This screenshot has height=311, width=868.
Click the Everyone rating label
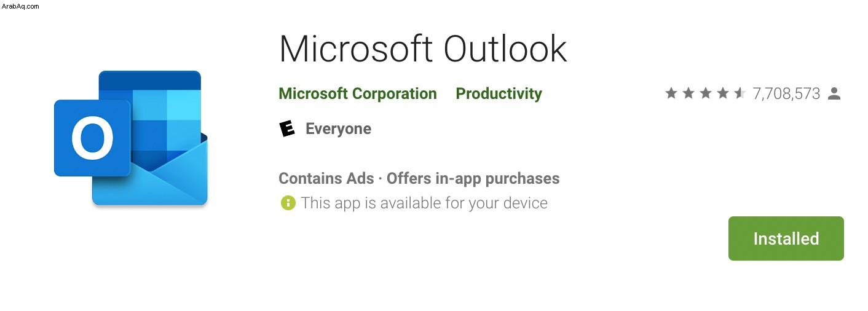pyautogui.click(x=338, y=129)
